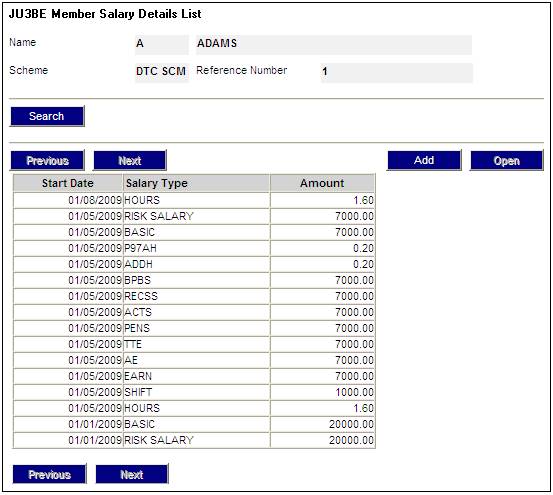Click the Search button
This screenshot has height=495, width=553.
(47, 116)
